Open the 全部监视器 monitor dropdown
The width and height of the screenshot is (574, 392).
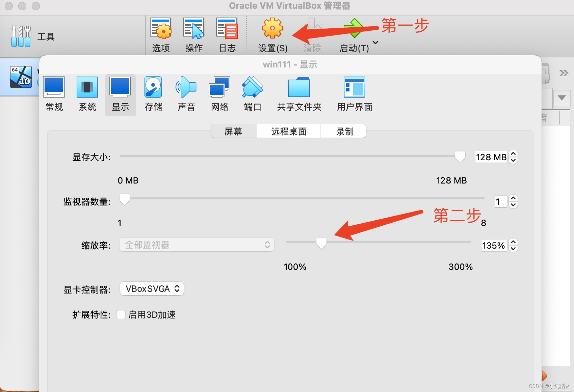tap(197, 245)
